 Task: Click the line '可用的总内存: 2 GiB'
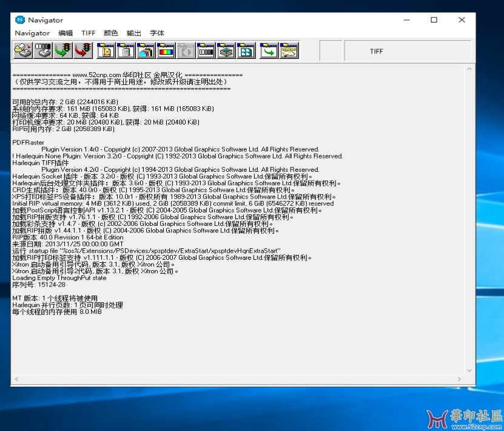click(66, 102)
